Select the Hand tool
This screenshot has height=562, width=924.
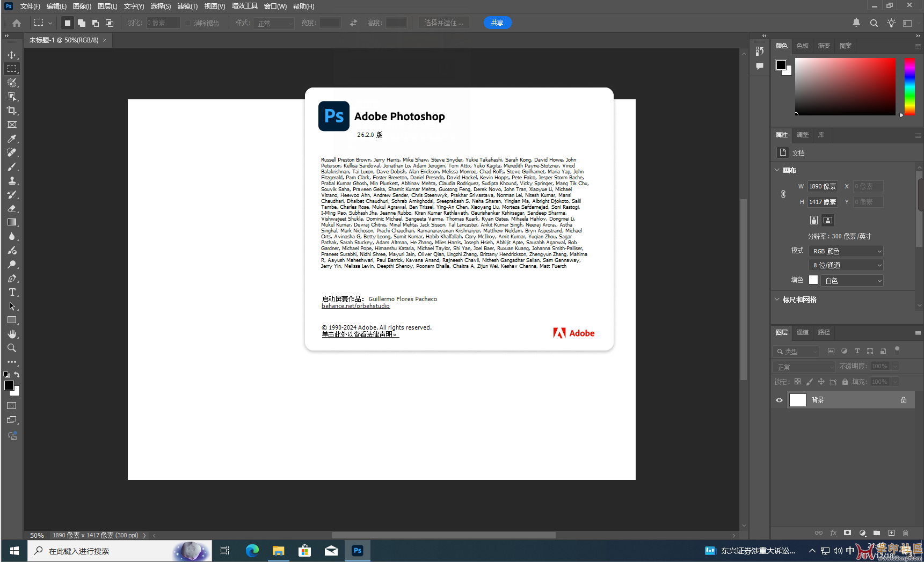[x=12, y=334]
